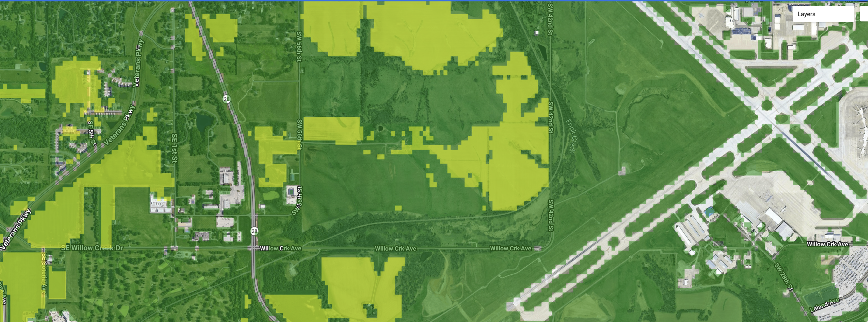Viewport: 868px width, 322px height.
Task: Select the SE 1st St road label
Action: click(174, 148)
